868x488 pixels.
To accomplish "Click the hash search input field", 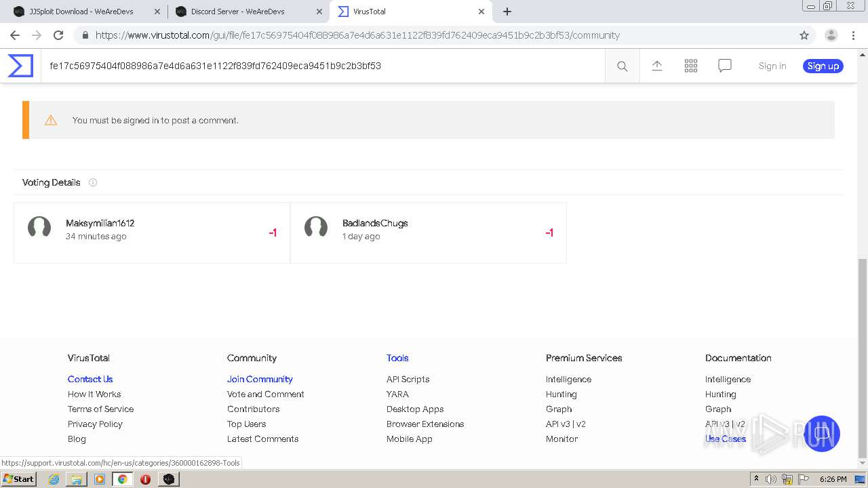I will click(x=323, y=66).
